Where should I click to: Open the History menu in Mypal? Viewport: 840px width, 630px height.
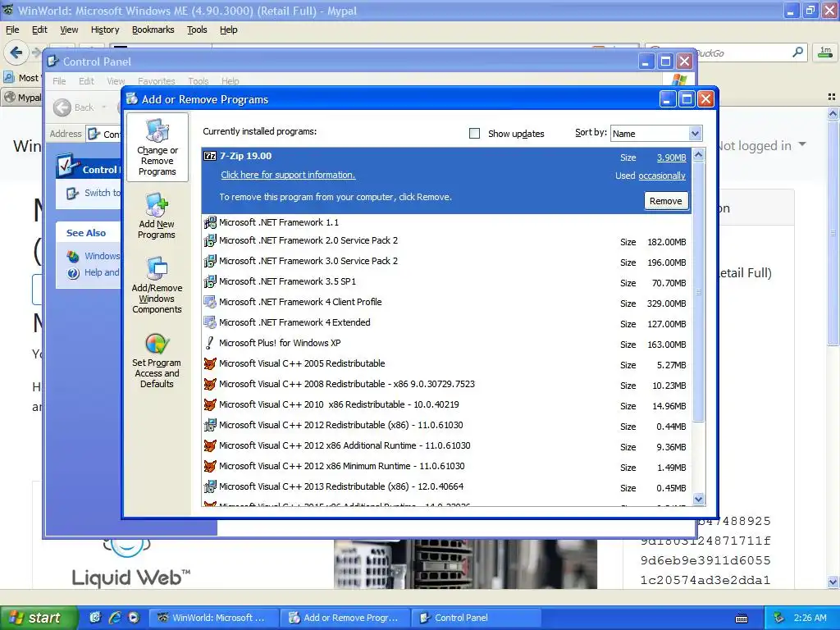click(104, 30)
